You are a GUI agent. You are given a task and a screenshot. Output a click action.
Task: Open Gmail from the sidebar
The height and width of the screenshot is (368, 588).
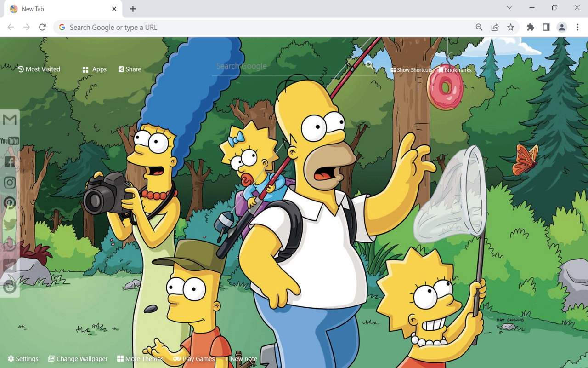[x=9, y=120]
